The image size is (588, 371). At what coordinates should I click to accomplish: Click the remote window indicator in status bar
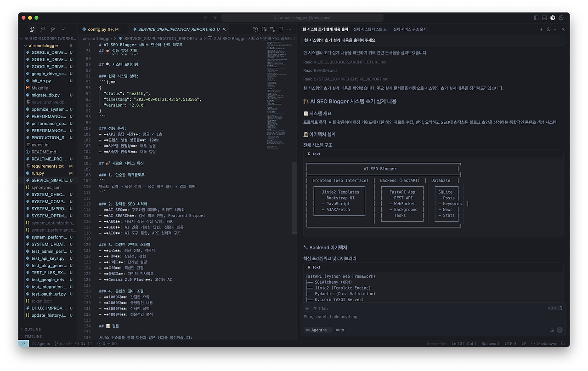[x=24, y=343]
